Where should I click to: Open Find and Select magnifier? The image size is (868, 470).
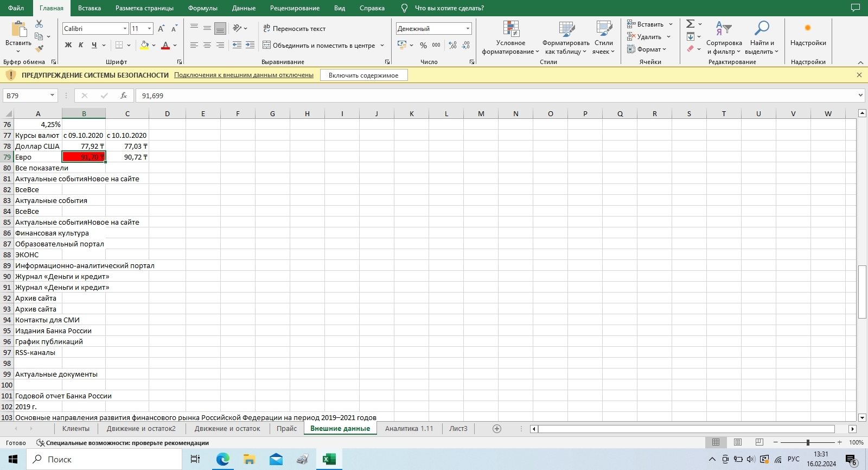click(762, 37)
